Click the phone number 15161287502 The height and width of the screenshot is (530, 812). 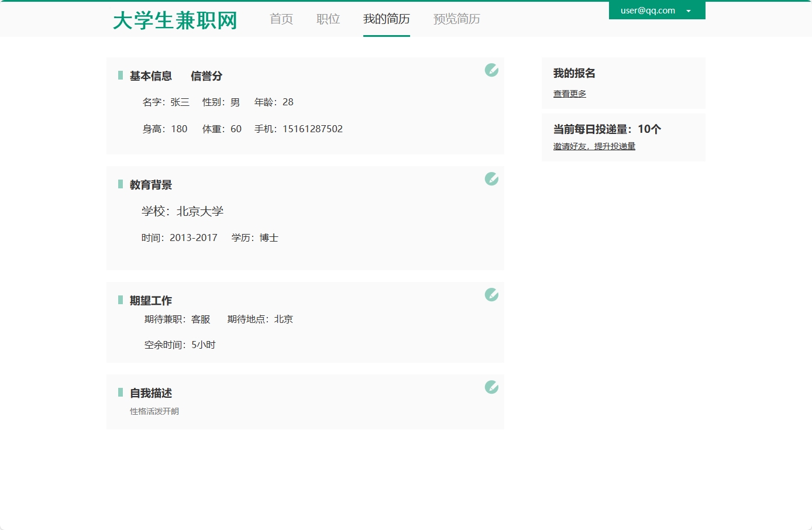click(312, 129)
